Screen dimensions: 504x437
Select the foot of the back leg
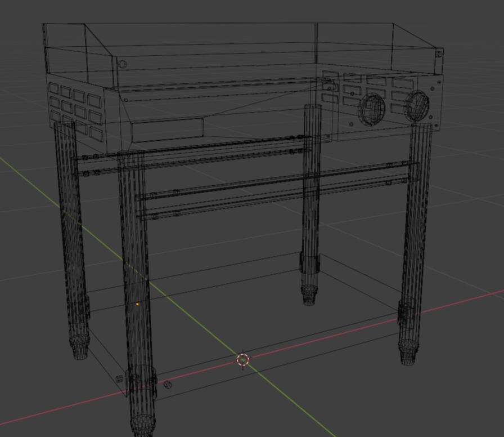[x=309, y=295]
